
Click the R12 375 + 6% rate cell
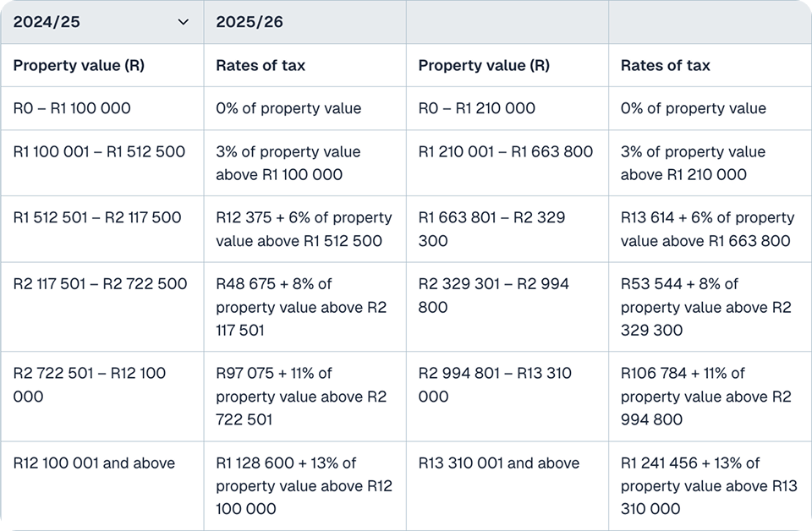click(304, 229)
